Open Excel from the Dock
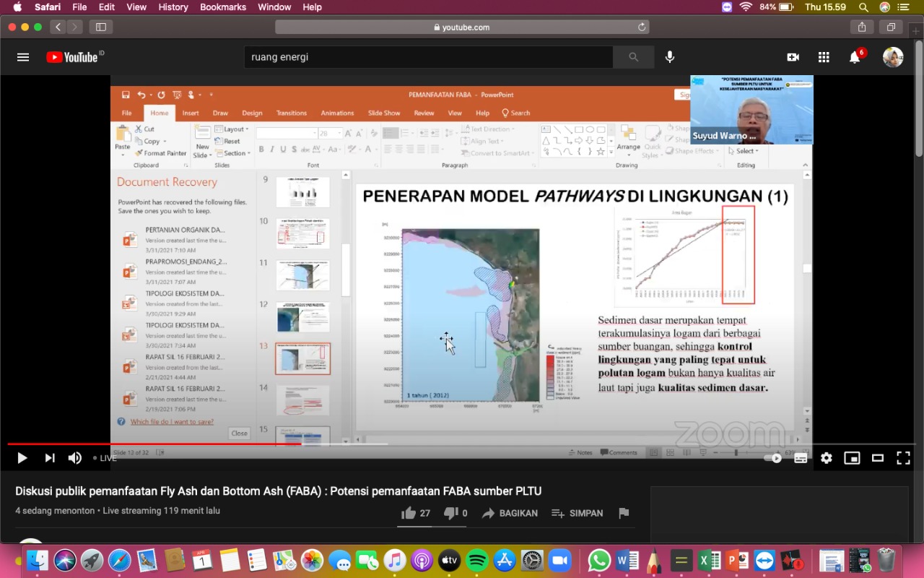Screen dimensions: 924x578 pos(710,560)
